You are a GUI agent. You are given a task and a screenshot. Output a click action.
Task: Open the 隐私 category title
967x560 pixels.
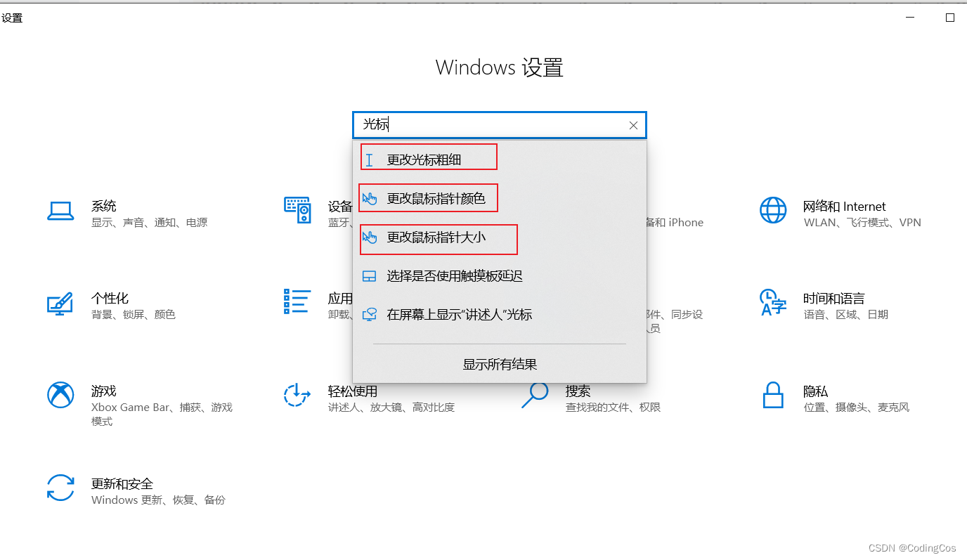click(x=816, y=391)
